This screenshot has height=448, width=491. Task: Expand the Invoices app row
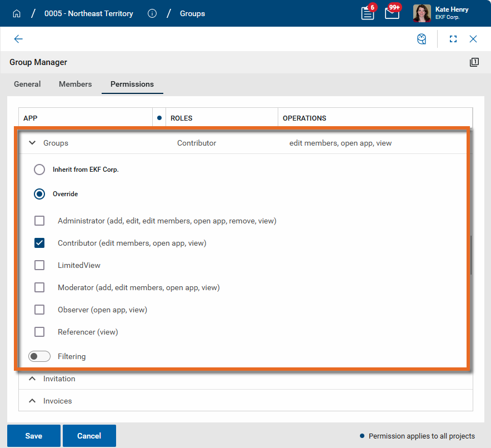[32, 401]
